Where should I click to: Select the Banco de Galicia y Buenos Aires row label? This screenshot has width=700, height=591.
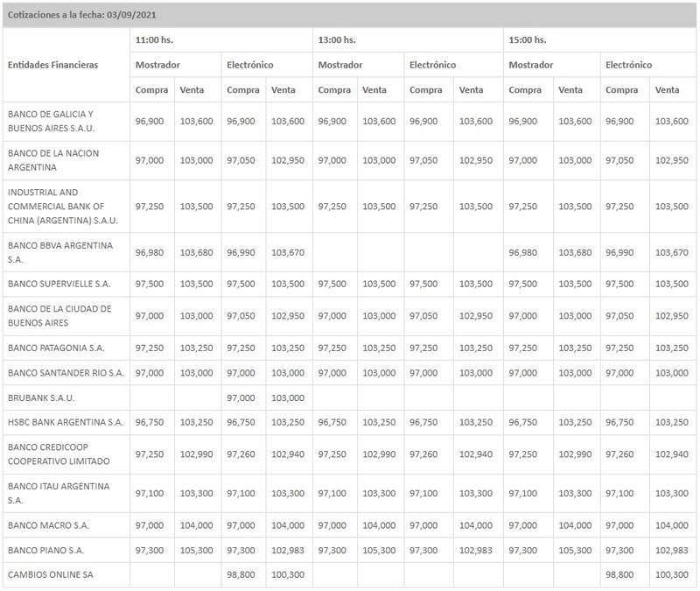tap(51, 121)
